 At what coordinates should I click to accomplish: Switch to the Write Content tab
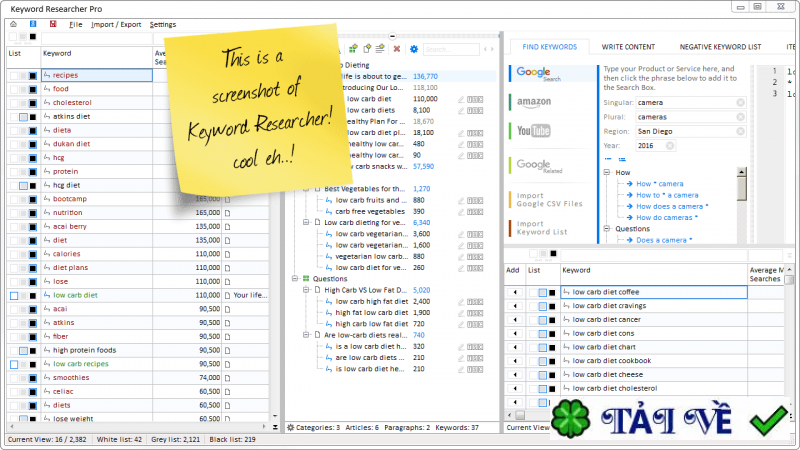(x=629, y=46)
